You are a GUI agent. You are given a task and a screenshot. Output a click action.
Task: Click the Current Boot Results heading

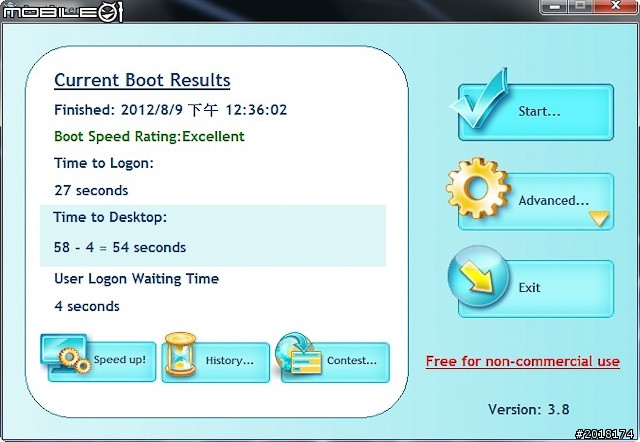pos(142,80)
